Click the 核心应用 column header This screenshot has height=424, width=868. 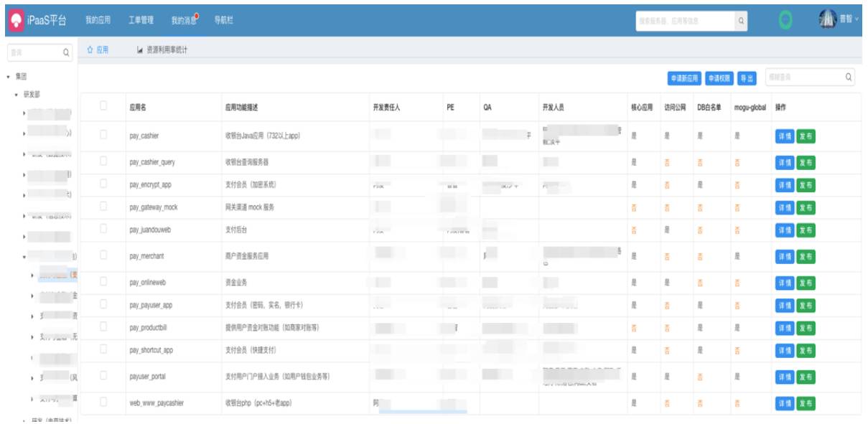pyautogui.click(x=642, y=107)
